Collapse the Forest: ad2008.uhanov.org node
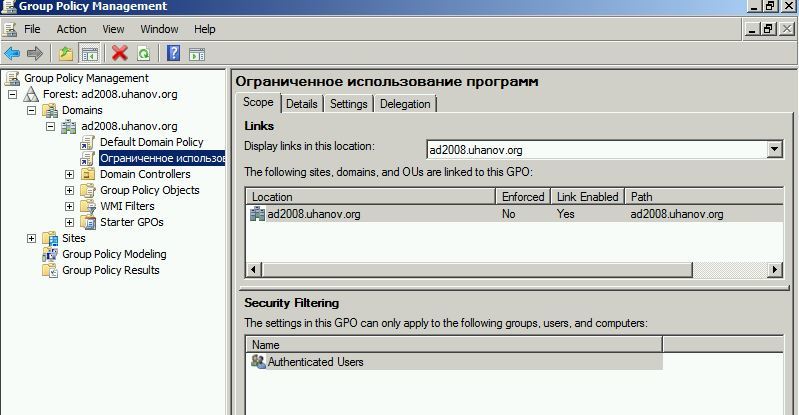799x415 pixels. tap(12, 94)
